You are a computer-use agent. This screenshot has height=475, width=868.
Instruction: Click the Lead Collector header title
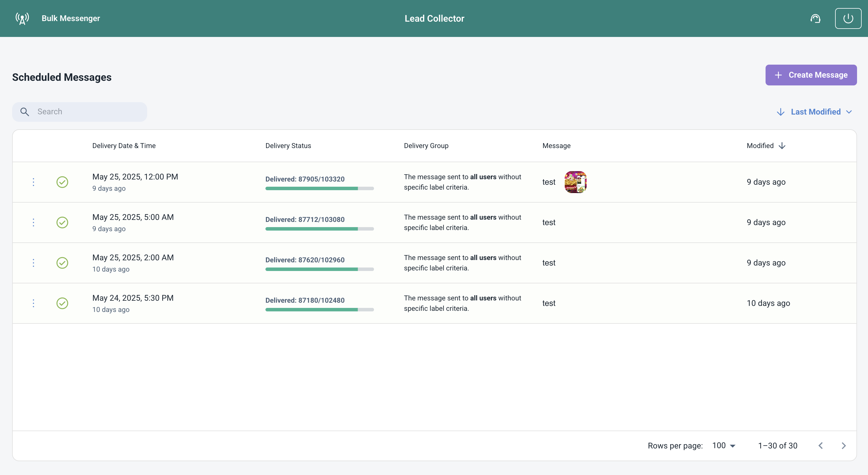click(434, 18)
